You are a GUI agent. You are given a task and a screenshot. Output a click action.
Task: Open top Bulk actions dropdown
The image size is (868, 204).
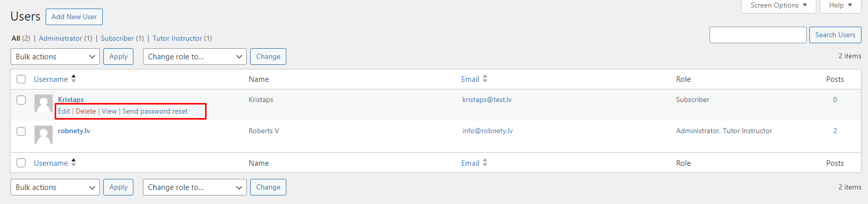point(55,57)
